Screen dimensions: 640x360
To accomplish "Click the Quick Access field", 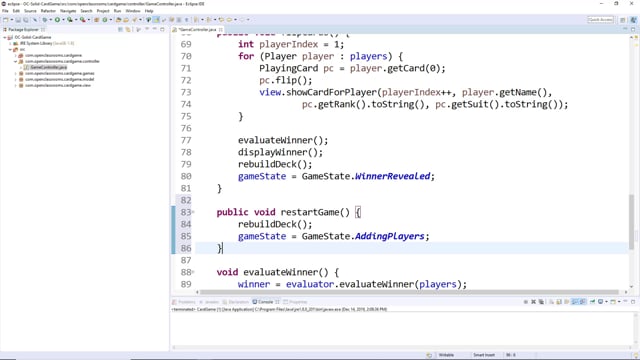I will click(x=600, y=20).
